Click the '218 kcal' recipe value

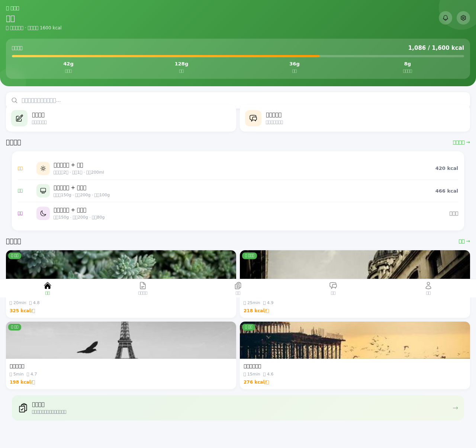[x=256, y=311]
